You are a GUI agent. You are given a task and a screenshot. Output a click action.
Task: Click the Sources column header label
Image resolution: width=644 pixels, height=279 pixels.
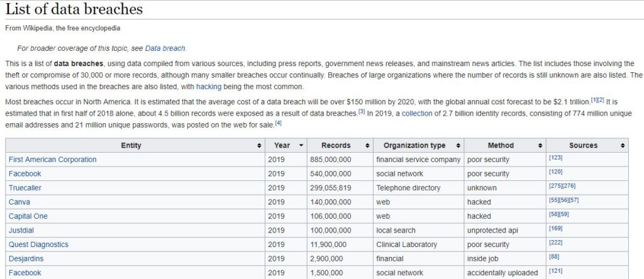(x=583, y=145)
